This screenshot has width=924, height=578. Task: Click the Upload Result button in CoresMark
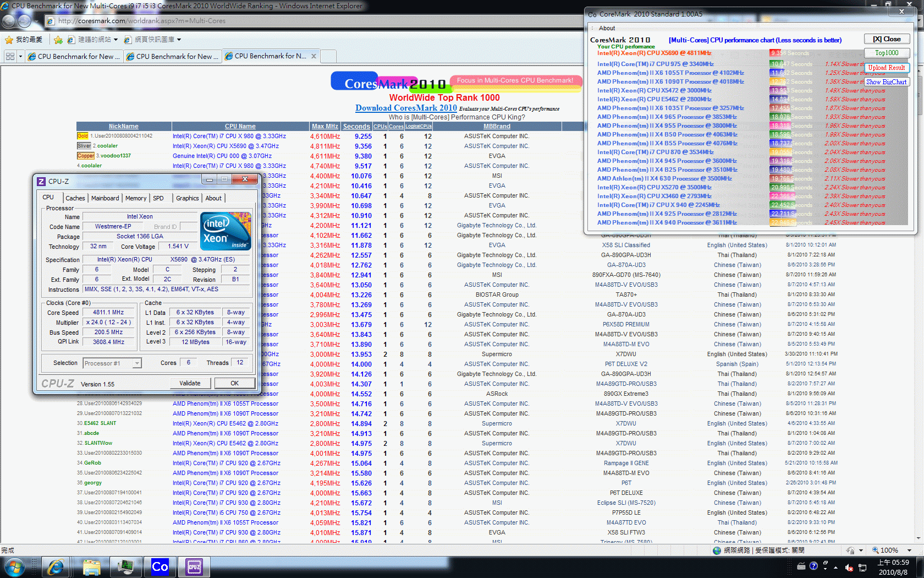pos(886,68)
